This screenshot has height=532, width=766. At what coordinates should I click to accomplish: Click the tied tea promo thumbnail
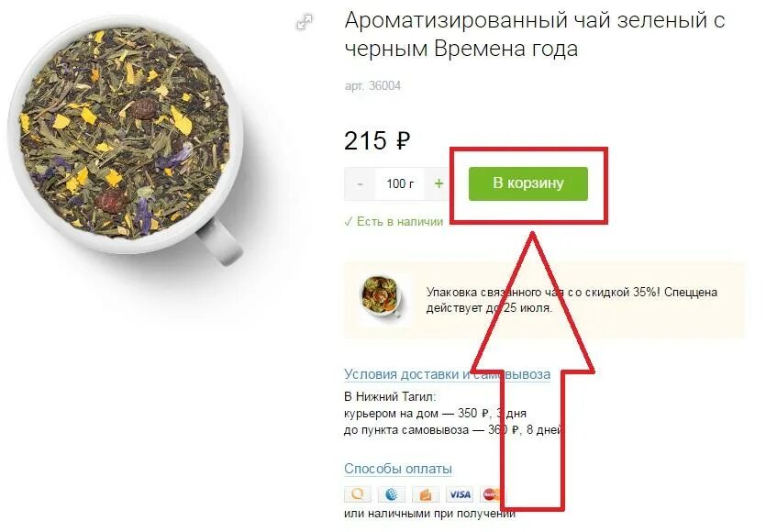381,296
